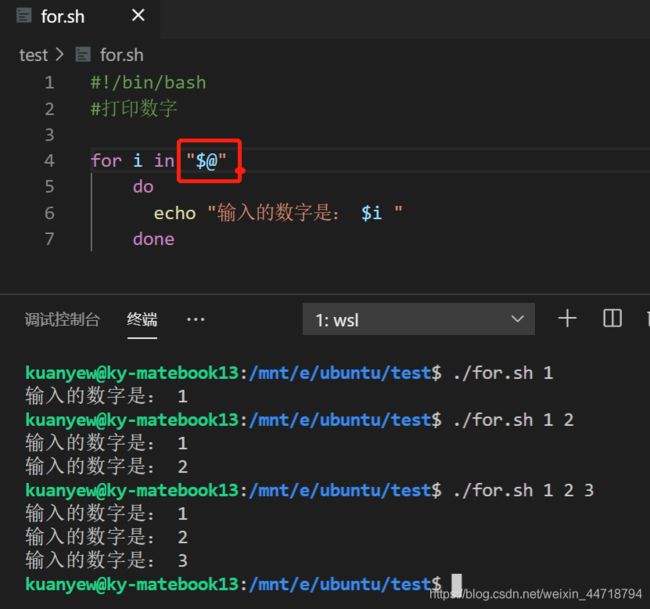Screen dimensions: 650x609
Task: Open the 调试控制台 panel tab
Action: click(x=62, y=320)
